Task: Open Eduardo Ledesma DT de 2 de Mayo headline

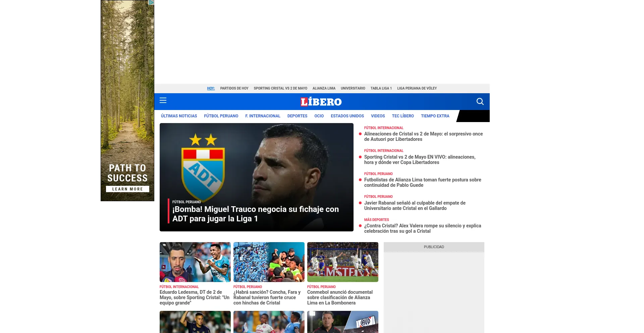Action: [x=195, y=297]
